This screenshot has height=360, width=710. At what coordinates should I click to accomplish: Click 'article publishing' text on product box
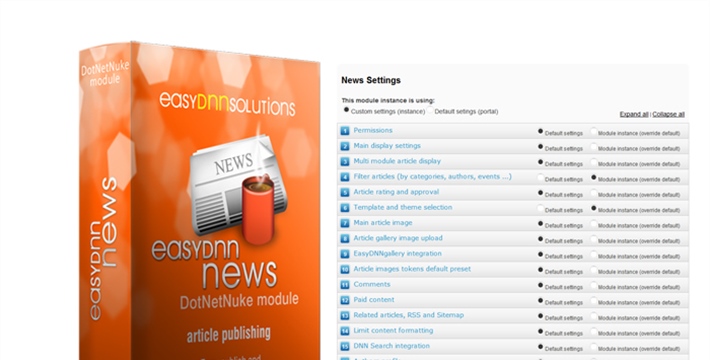point(229,335)
